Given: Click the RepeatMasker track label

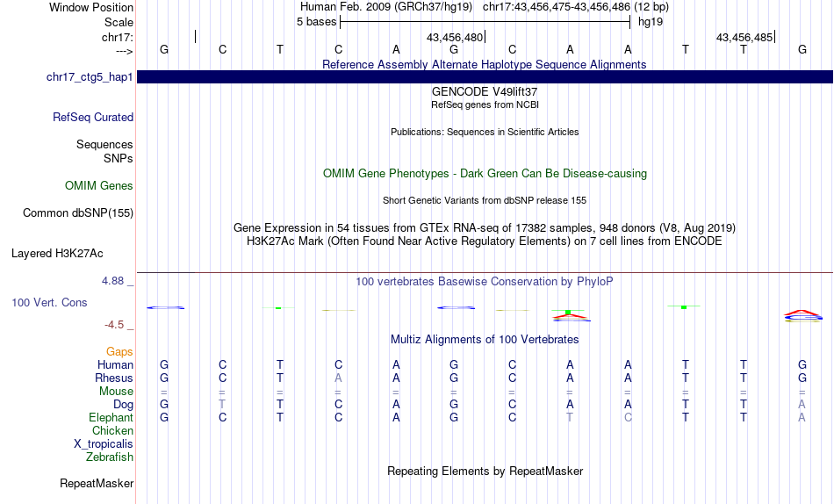Looking at the screenshot, I should (97, 483).
